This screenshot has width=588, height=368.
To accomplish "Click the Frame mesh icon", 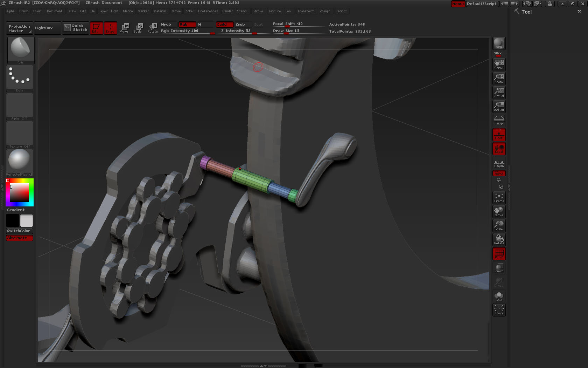I will point(499,198).
